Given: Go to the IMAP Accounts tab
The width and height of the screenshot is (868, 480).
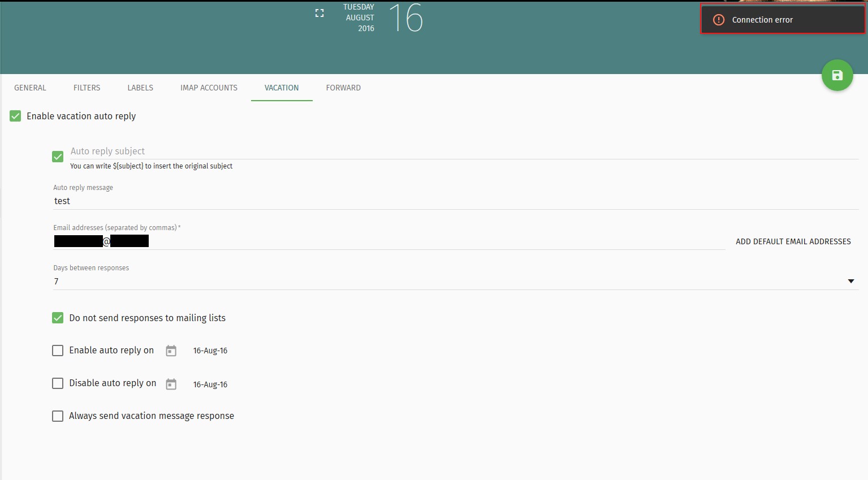Looking at the screenshot, I should (x=209, y=88).
